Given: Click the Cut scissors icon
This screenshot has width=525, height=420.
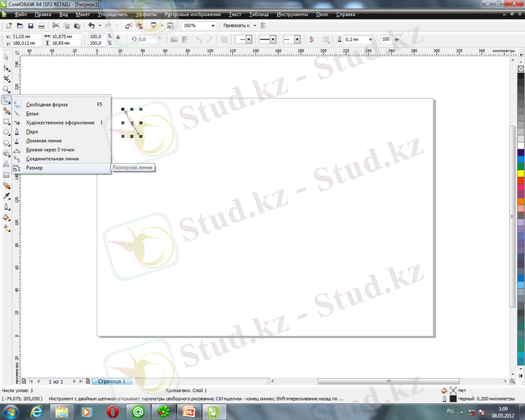Looking at the screenshot, I should click(x=55, y=25).
